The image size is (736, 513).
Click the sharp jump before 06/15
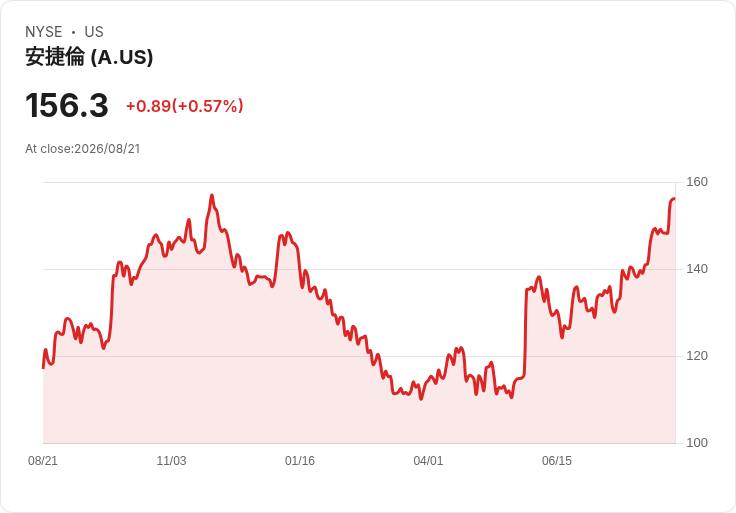[x=525, y=333]
